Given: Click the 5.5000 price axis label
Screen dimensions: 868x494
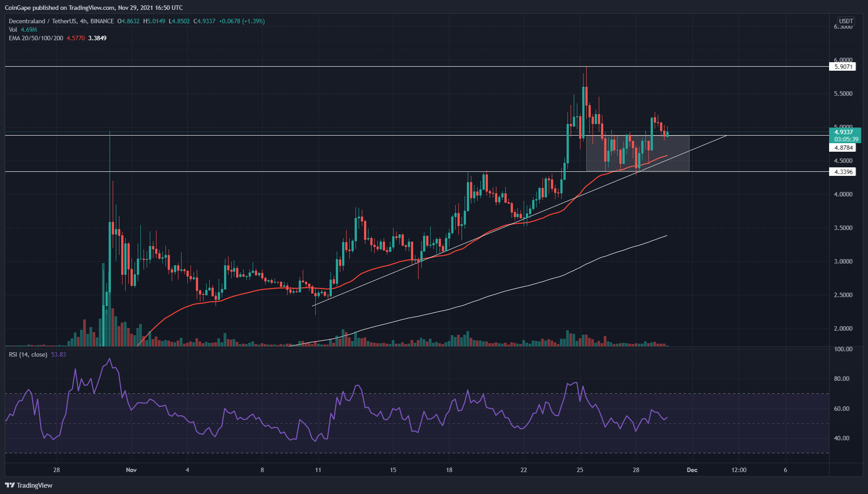Looking at the screenshot, I should click(x=843, y=94).
